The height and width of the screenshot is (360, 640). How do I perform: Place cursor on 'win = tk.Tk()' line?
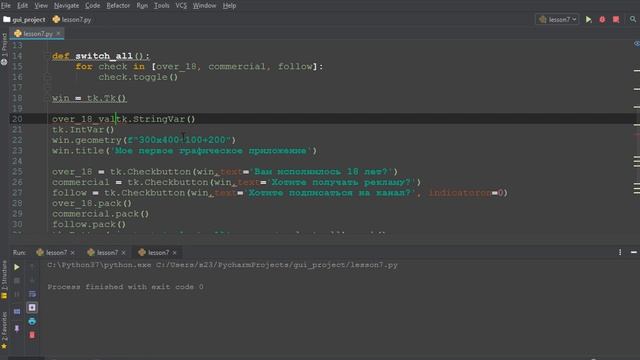pos(89,98)
